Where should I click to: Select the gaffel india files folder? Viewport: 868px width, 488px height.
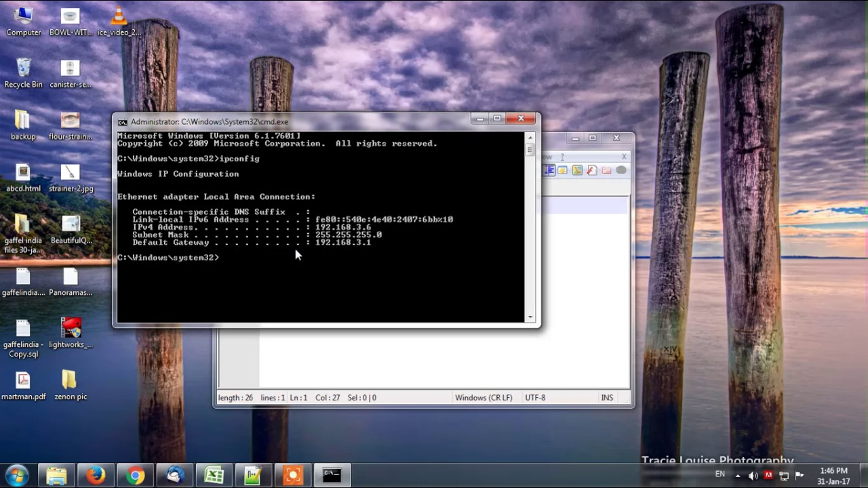coord(23,234)
